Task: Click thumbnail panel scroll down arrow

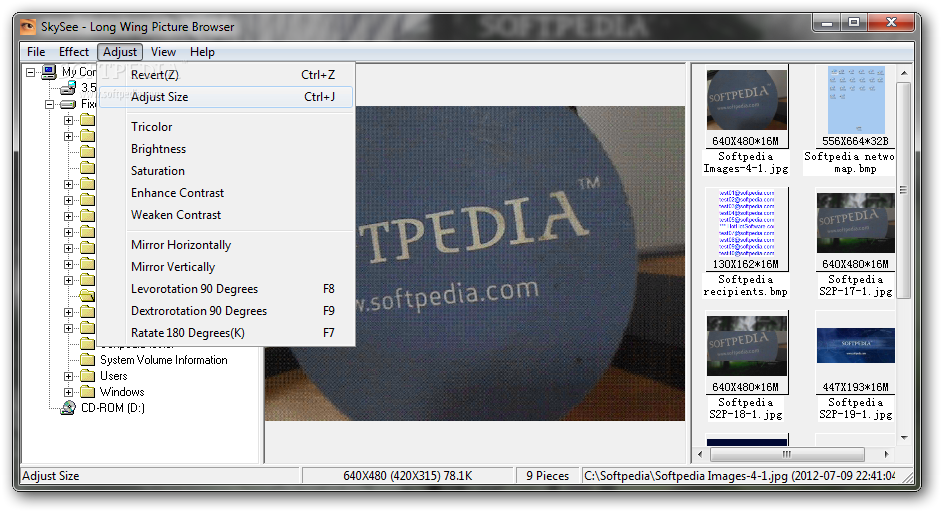Action: click(x=904, y=438)
